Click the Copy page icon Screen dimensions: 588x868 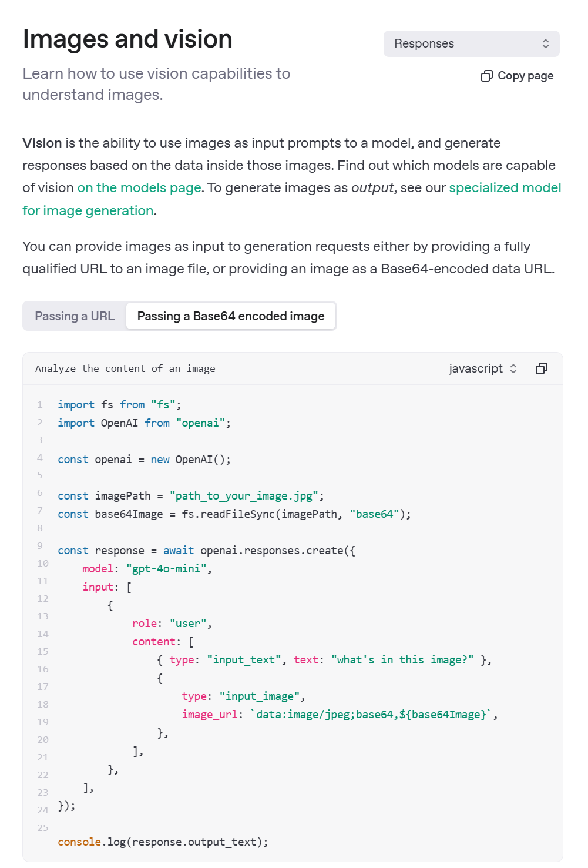pos(486,76)
